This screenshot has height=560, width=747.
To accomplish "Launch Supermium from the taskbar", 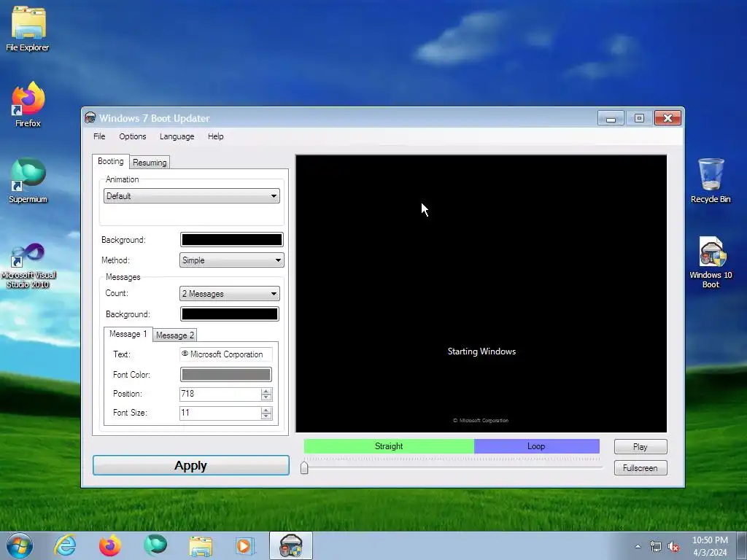I will click(x=155, y=545).
